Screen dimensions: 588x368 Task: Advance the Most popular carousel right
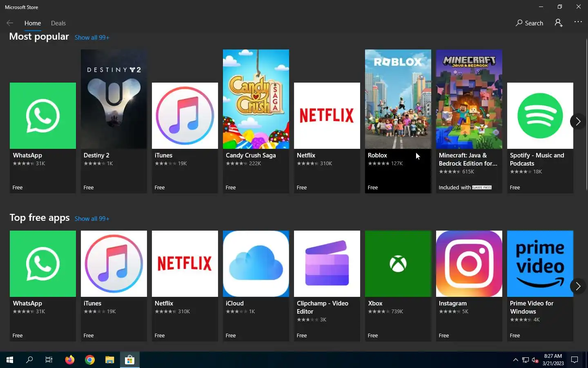[578, 121]
